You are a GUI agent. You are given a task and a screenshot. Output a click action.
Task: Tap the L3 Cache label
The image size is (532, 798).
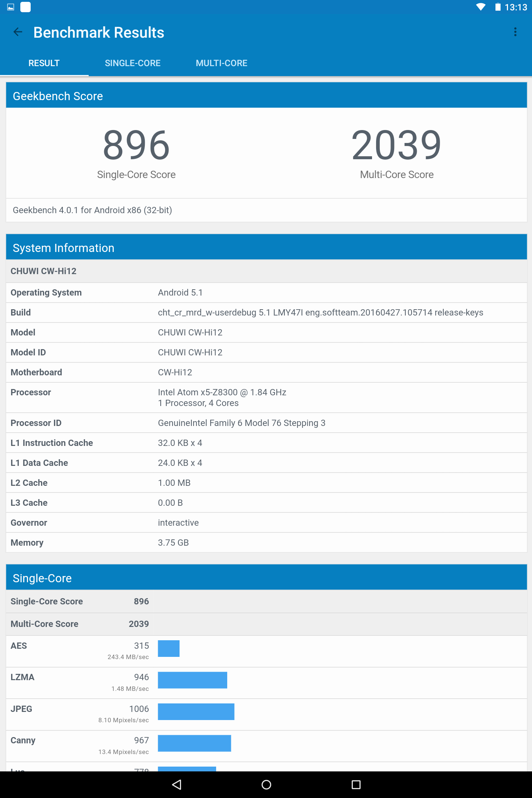coord(29,503)
